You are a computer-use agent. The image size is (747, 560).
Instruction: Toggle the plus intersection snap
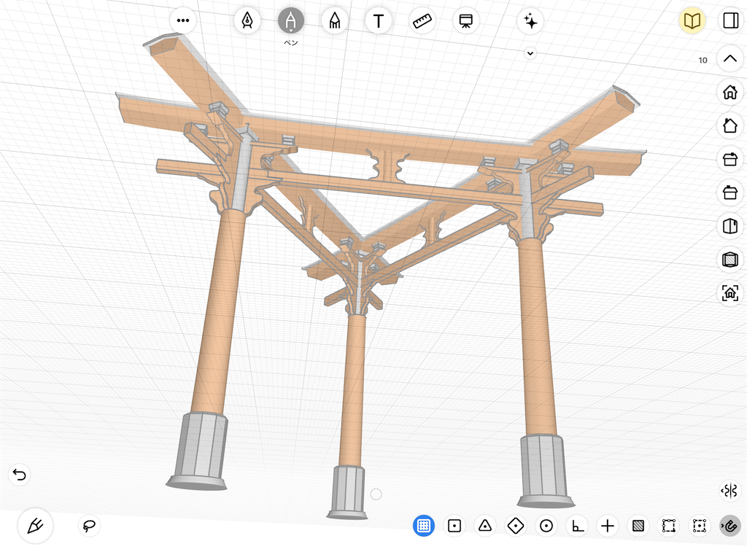click(x=608, y=526)
